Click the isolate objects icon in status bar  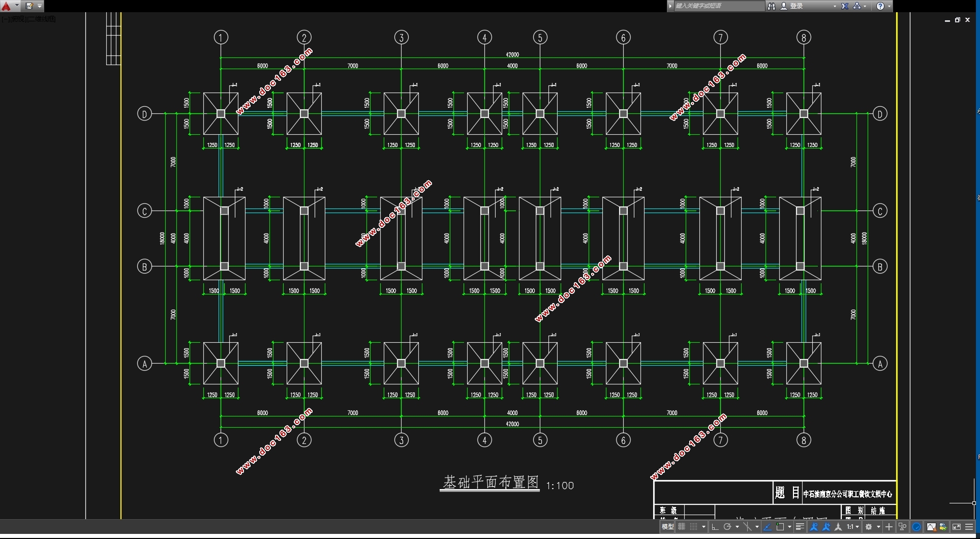coord(903,527)
